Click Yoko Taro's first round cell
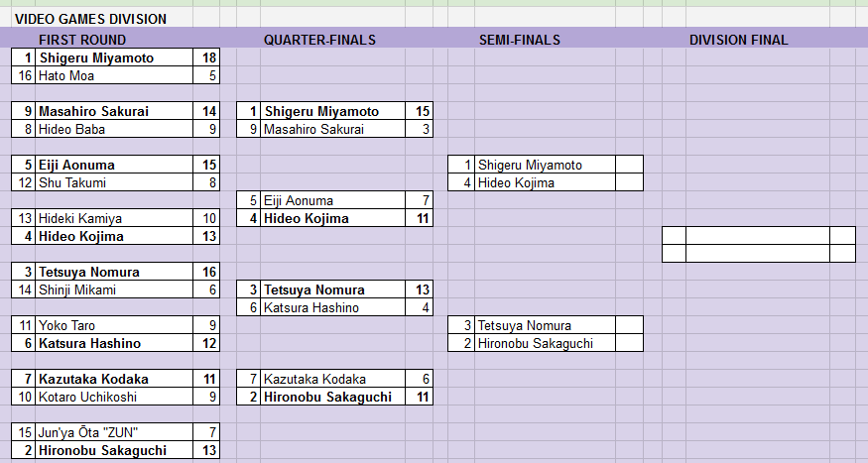Screen dimensions: 868x463 pos(114,325)
